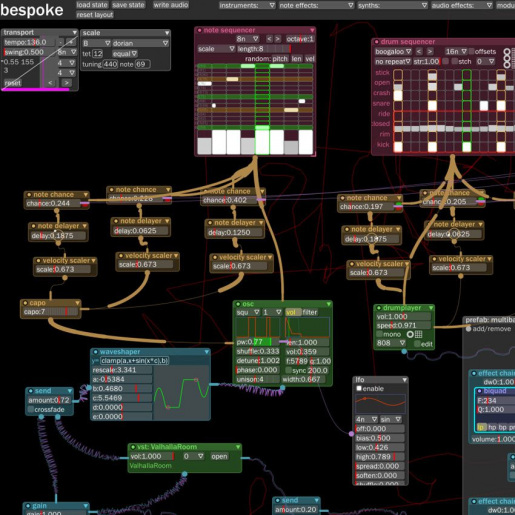Image resolution: width=515 pixels, height=515 pixels.
Task: Select filter envelope tab in osc
Action: pyautogui.click(x=310, y=312)
